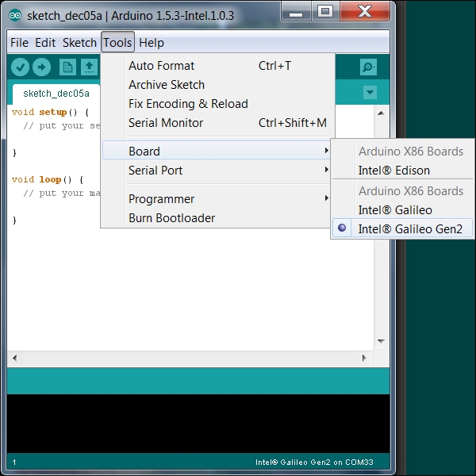
Task: Minimize the Arduino window
Action: click(296, 12)
